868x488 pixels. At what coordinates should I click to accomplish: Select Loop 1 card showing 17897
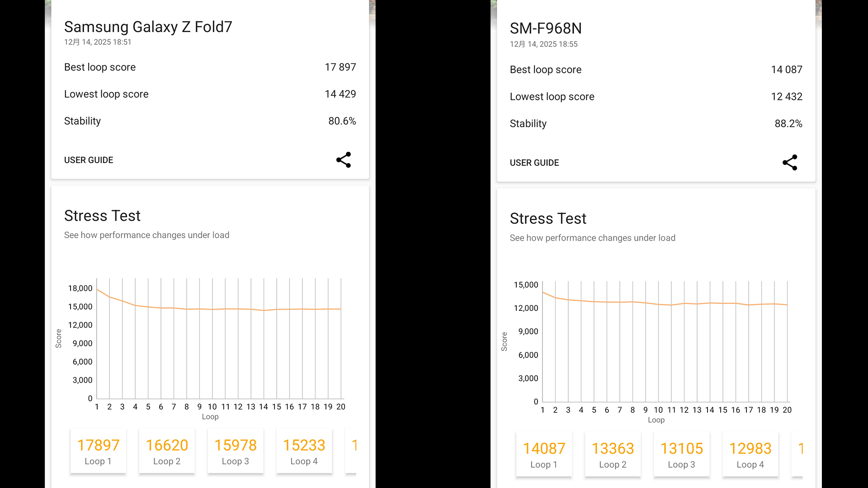click(x=98, y=451)
